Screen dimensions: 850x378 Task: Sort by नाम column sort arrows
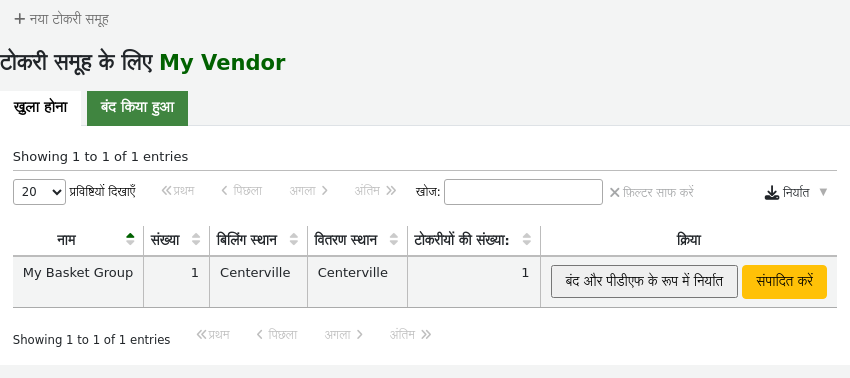click(130, 240)
